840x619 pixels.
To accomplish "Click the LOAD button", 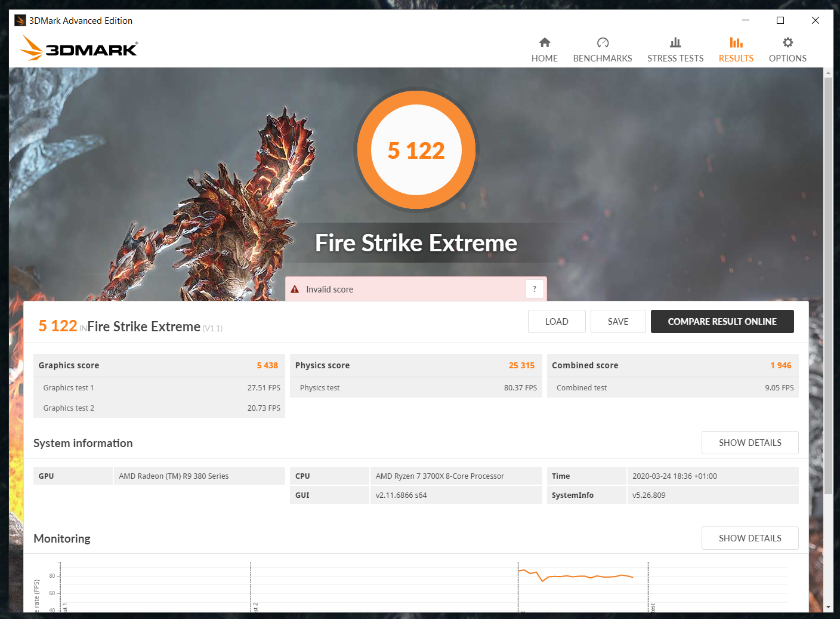I will click(557, 321).
